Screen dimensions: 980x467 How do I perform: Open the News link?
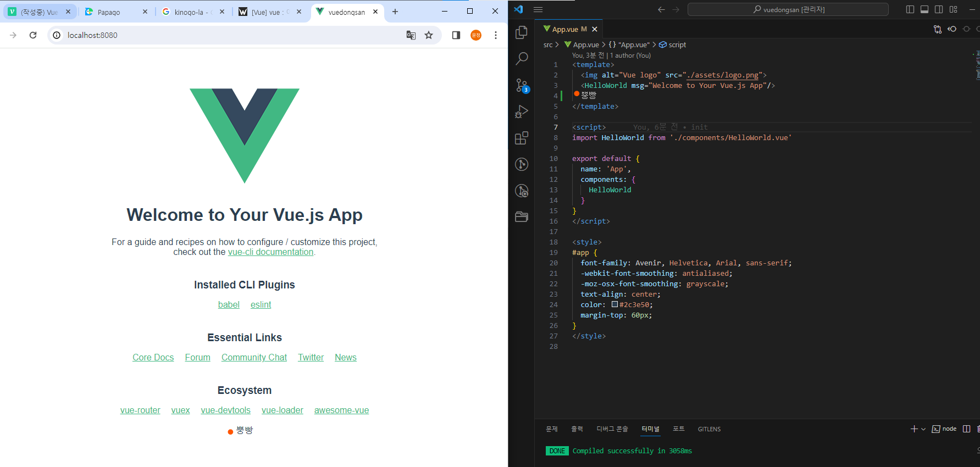(346, 358)
